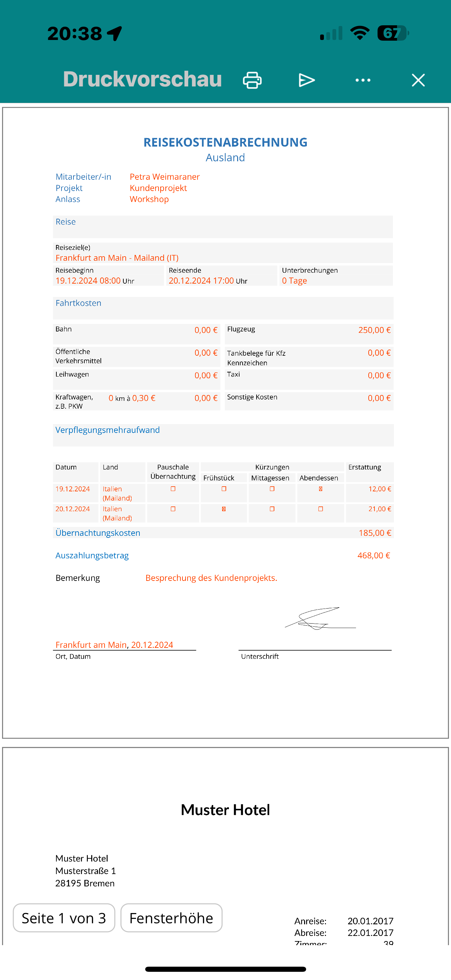This screenshot has height=980, width=451.
Task: Click the Auszahlungsbetrag total 468,00 €
Action: click(374, 555)
